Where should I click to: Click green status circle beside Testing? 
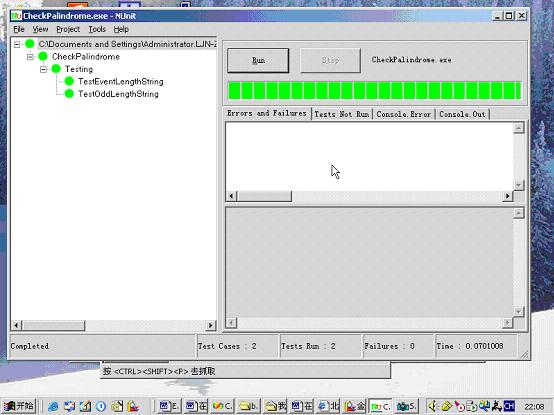click(x=56, y=69)
